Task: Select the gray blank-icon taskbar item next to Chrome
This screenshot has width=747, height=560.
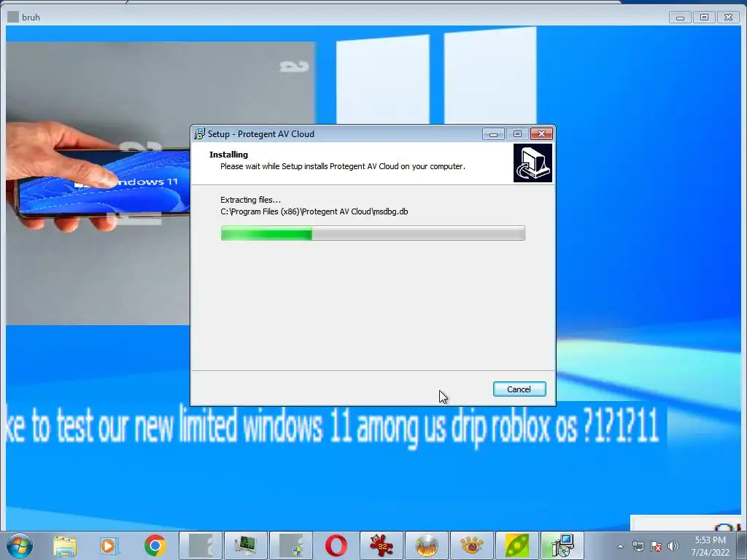Action: (201, 545)
